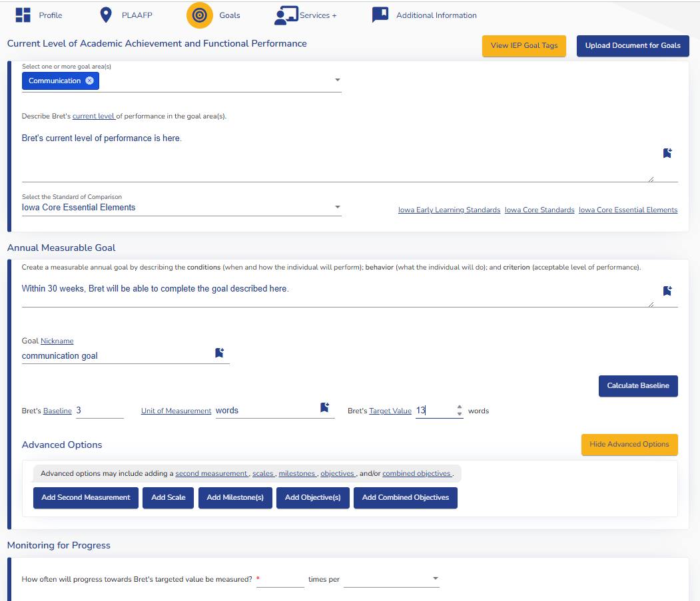The image size is (700, 601).
Task: Click bookmark icon in Unit of Measurement field
Action: 324,407
